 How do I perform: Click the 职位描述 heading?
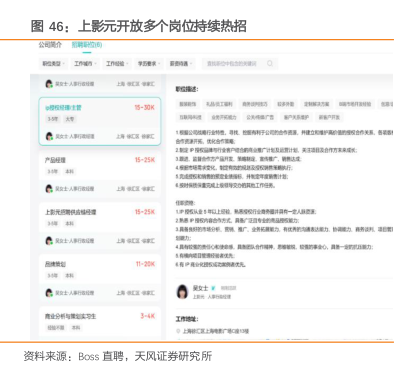187,89
